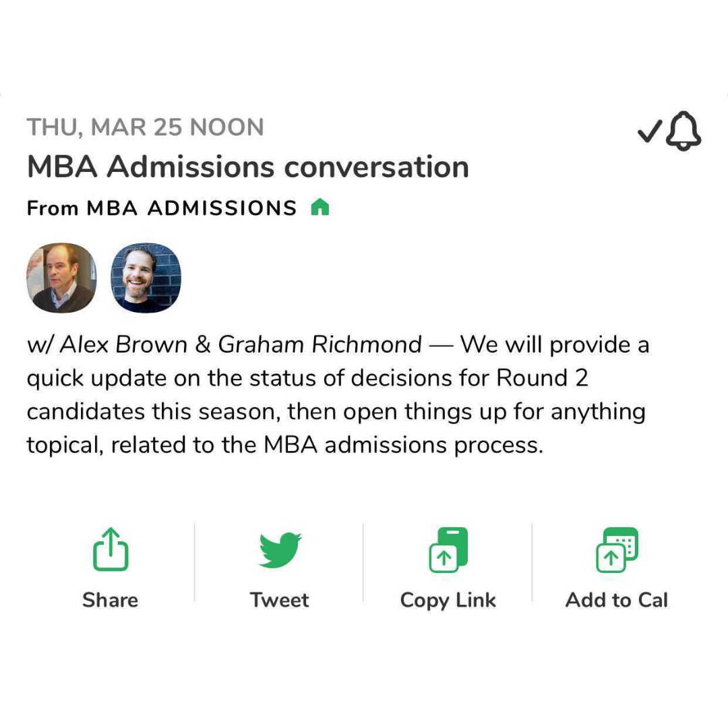Tap the "Share" text label
The height and width of the screenshot is (728, 728).
pos(111,600)
